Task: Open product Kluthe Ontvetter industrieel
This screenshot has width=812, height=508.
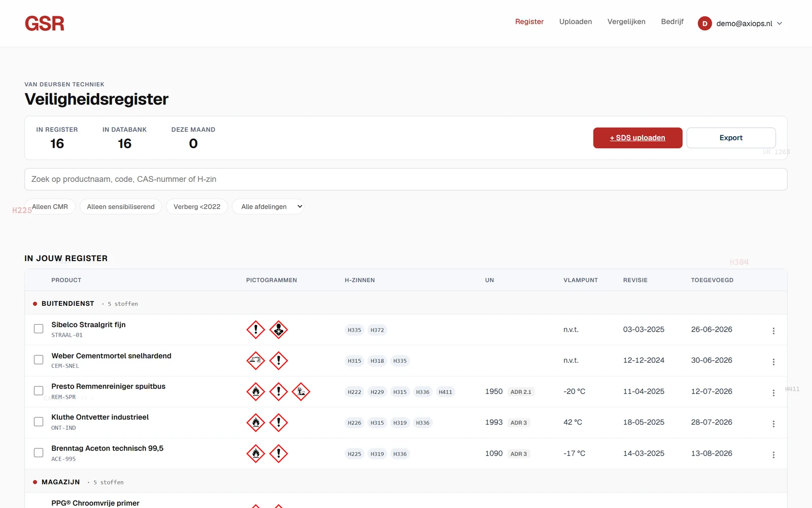Action: [100, 417]
